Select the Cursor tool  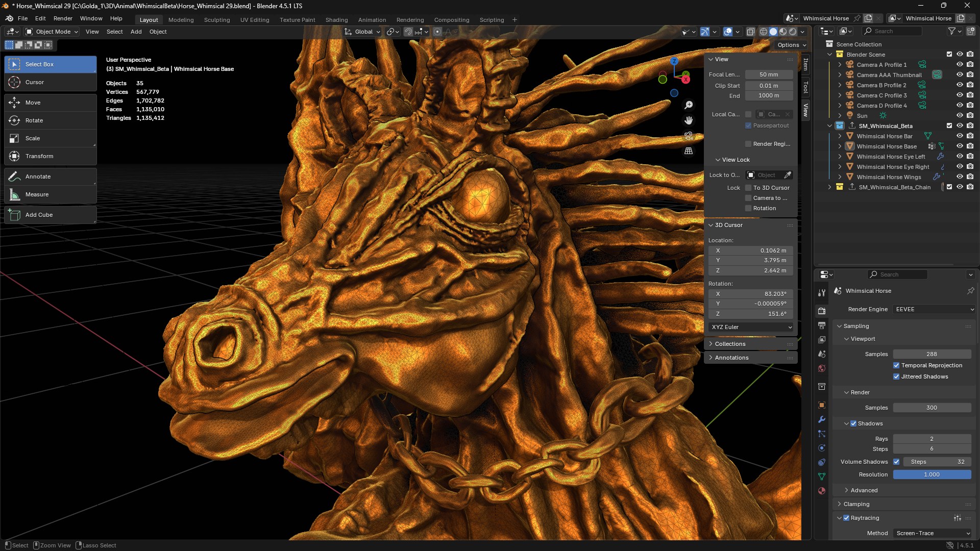point(50,82)
